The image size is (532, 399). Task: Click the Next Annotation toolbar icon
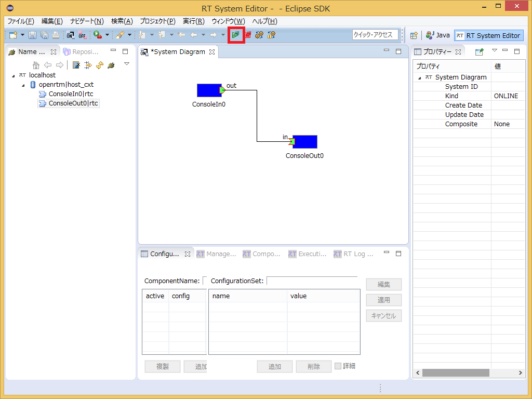pos(142,35)
